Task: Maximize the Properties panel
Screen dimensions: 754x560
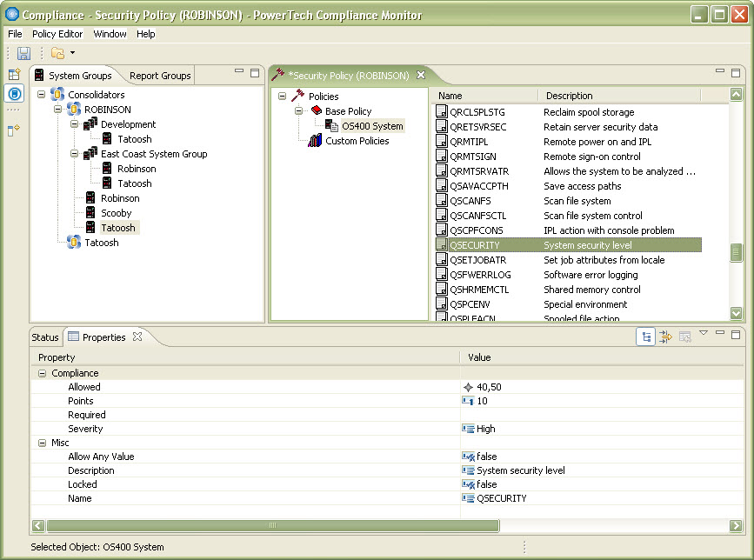Action: pos(736,335)
